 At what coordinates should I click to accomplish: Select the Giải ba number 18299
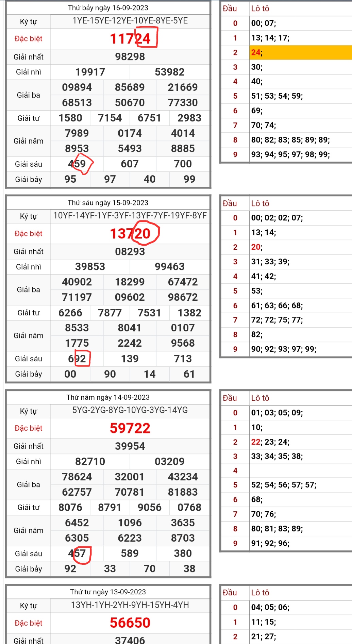coord(130,282)
